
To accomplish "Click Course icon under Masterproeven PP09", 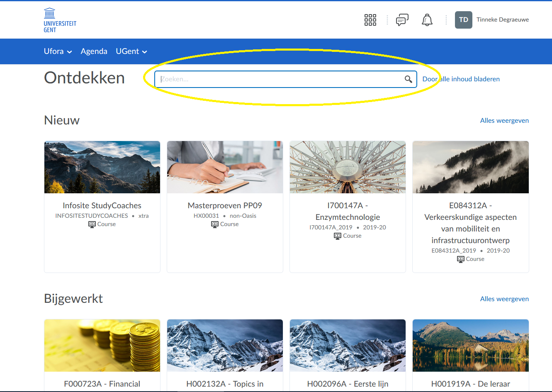I will 215,224.
